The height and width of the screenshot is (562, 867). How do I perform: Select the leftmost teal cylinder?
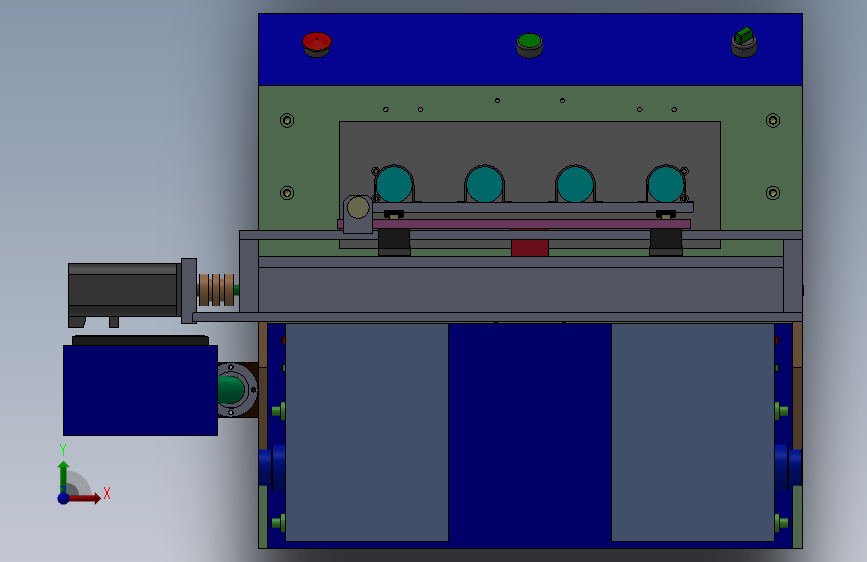pos(394,184)
